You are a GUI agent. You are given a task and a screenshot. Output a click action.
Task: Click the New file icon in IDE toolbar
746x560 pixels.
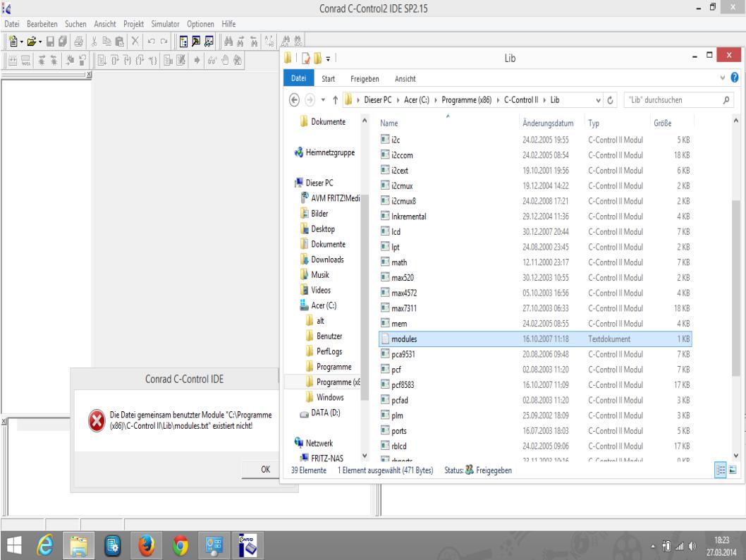11,42
